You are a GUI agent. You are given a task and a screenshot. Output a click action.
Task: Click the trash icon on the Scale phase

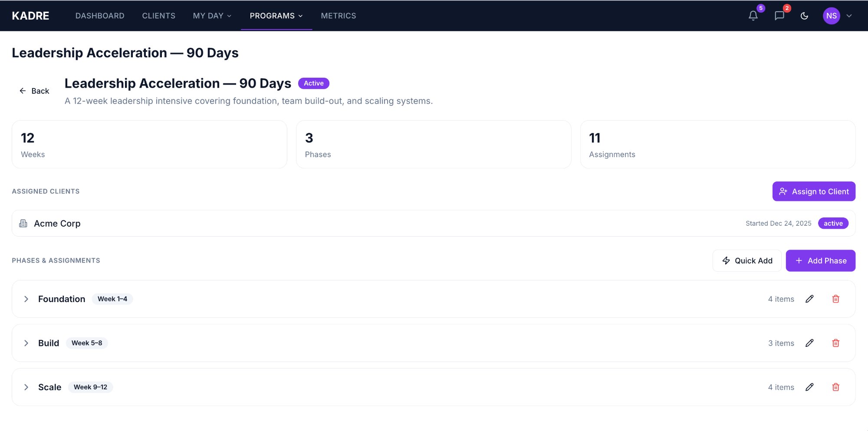click(x=835, y=387)
